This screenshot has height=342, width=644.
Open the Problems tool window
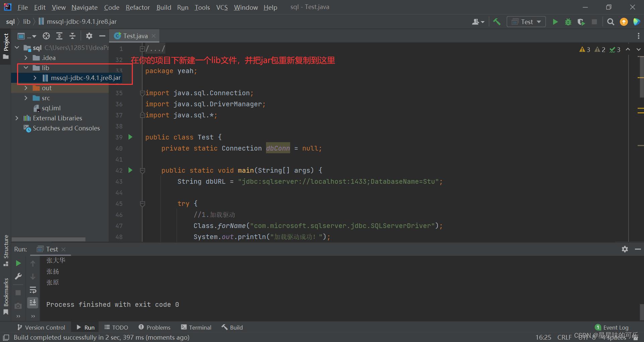[x=154, y=327]
